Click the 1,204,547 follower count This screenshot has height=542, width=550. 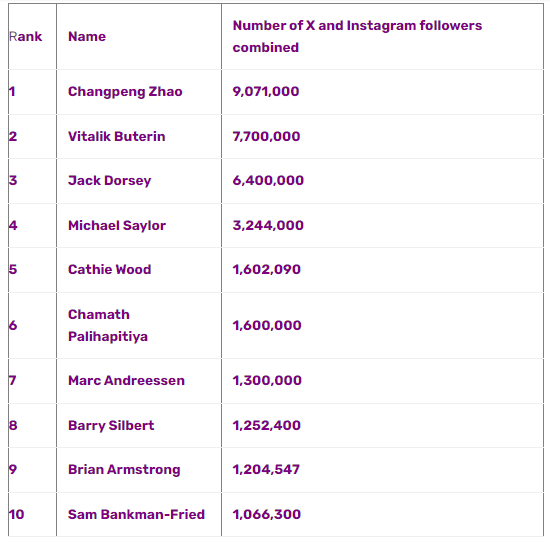click(x=266, y=470)
